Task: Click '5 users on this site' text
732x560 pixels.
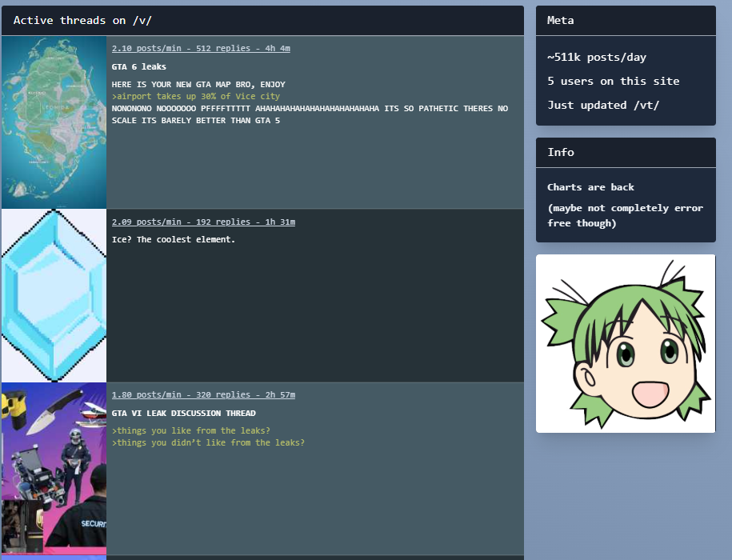Action: coord(613,82)
